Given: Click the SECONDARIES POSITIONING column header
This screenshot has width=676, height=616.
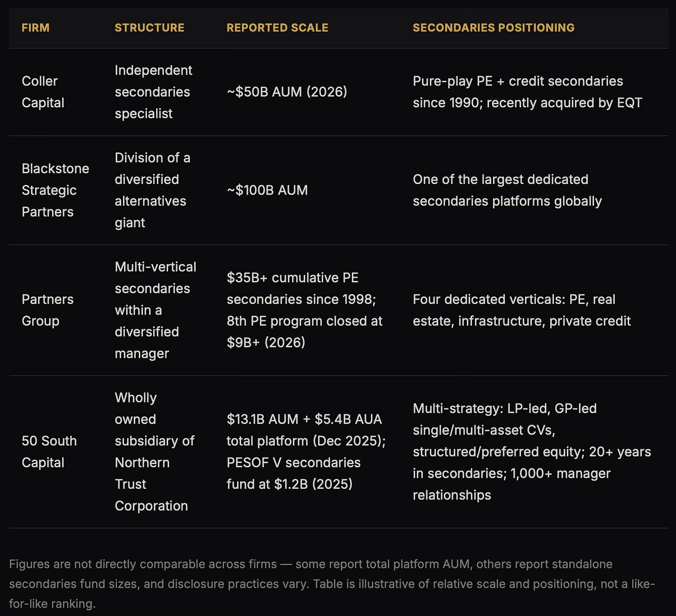Looking at the screenshot, I should tap(494, 28).
